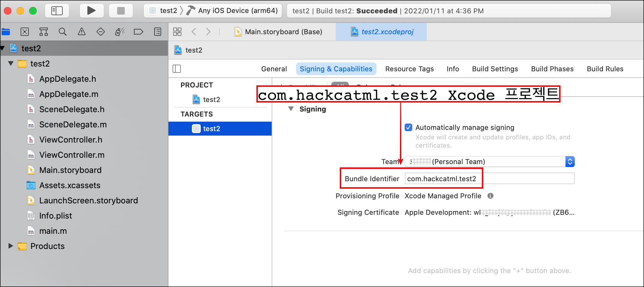This screenshot has width=644, height=287.
Task: Expand the Products folder
Action: [11, 246]
